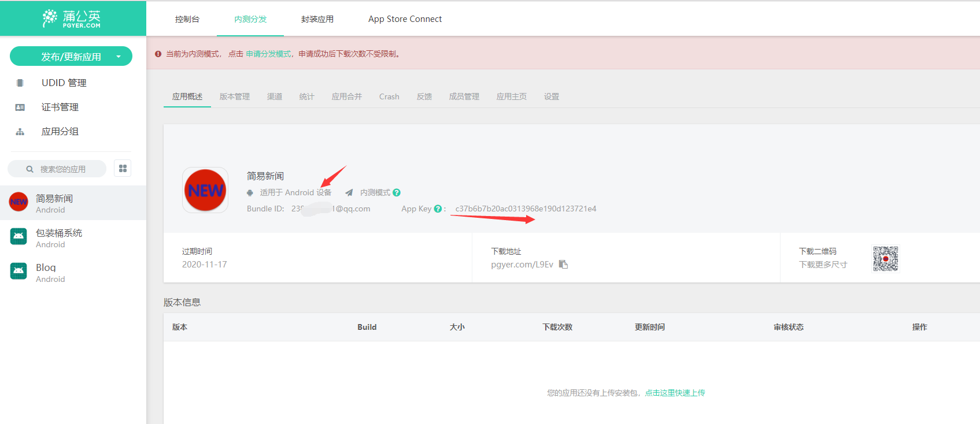The height and width of the screenshot is (424, 980).
Task: Open the 成员管理 sub-tab
Action: (x=464, y=96)
